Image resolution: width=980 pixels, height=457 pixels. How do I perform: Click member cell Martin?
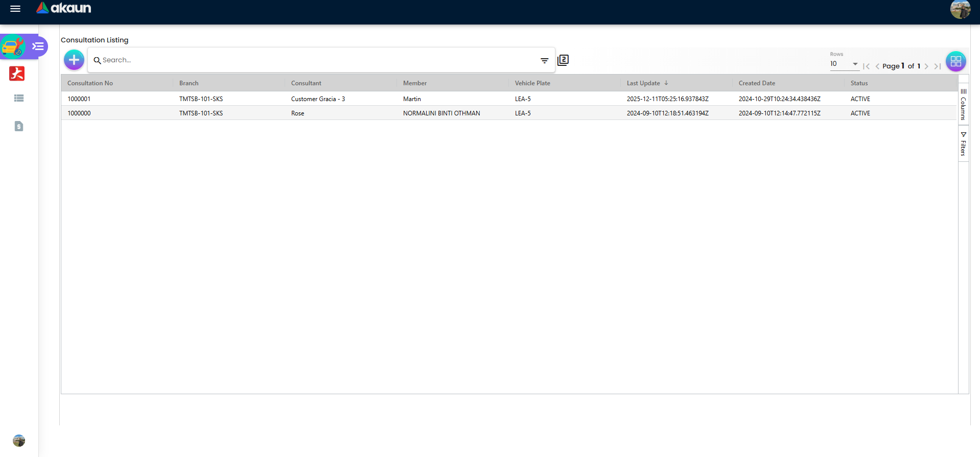pyautogui.click(x=412, y=99)
